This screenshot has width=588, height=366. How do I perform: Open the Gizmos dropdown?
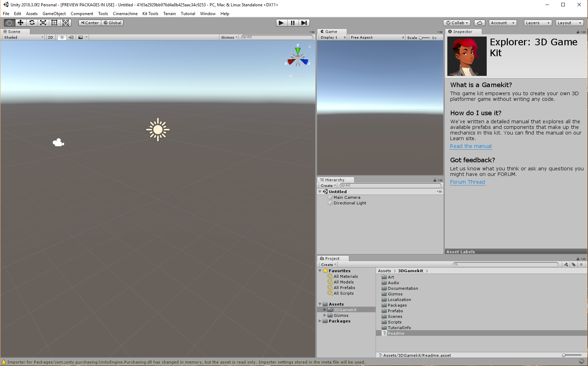click(x=229, y=37)
